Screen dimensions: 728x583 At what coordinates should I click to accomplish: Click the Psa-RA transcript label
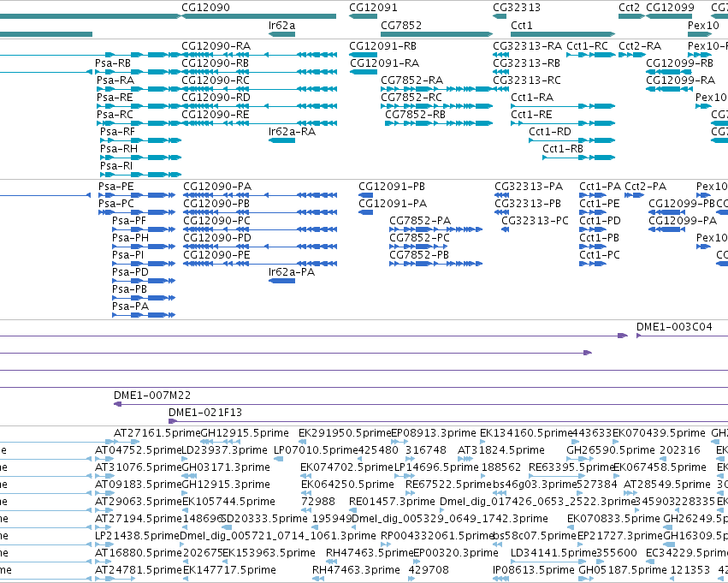click(x=115, y=80)
